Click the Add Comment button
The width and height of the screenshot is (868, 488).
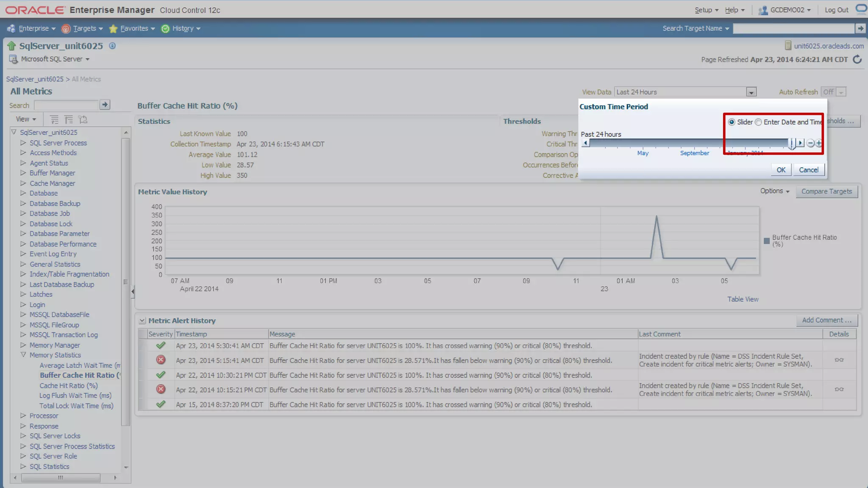click(826, 320)
